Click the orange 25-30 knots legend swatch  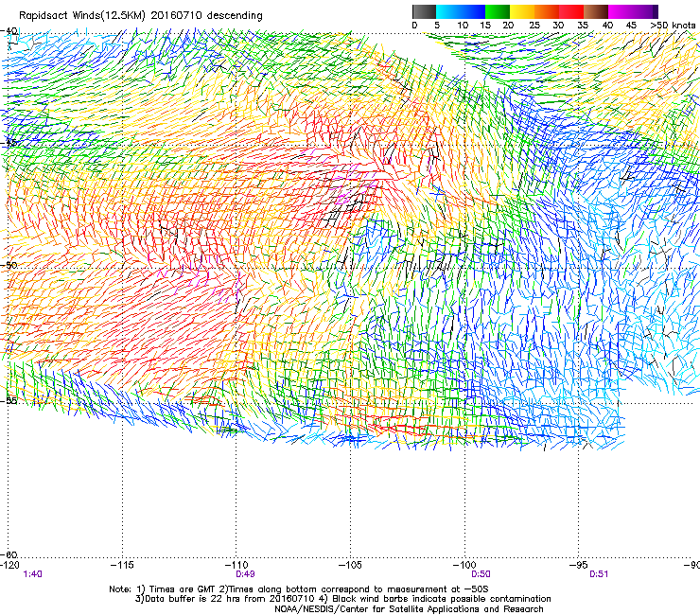click(x=547, y=11)
